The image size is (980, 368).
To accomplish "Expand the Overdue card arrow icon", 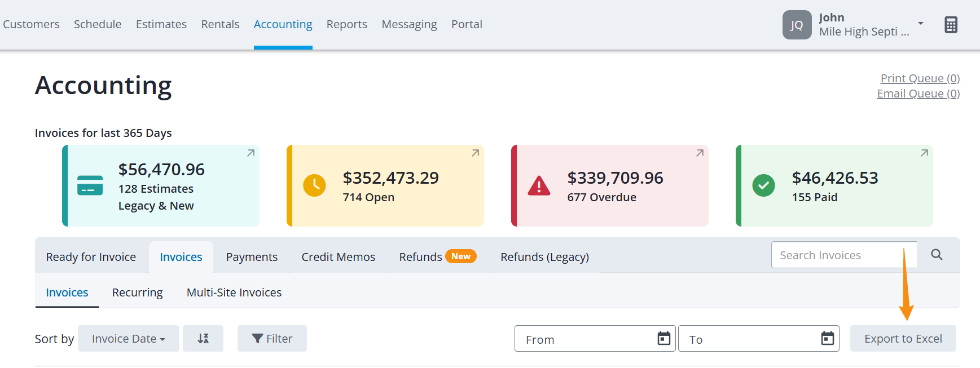I will tap(700, 153).
